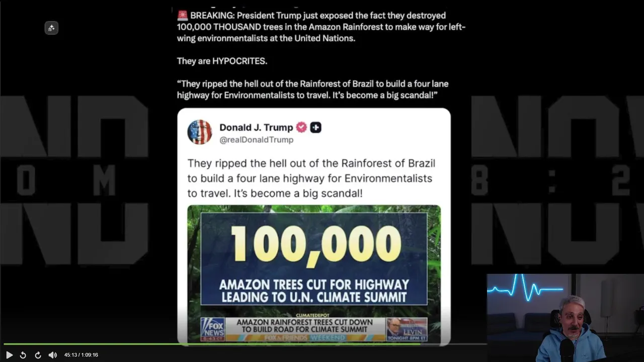Click the 'They are HYPOCRITES.' line

click(222, 61)
